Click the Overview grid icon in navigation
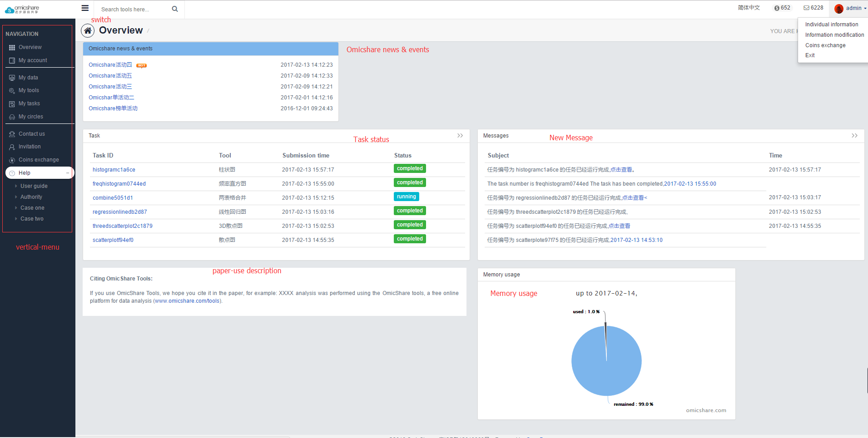Image resolution: width=868 pixels, height=438 pixels. [x=12, y=48]
